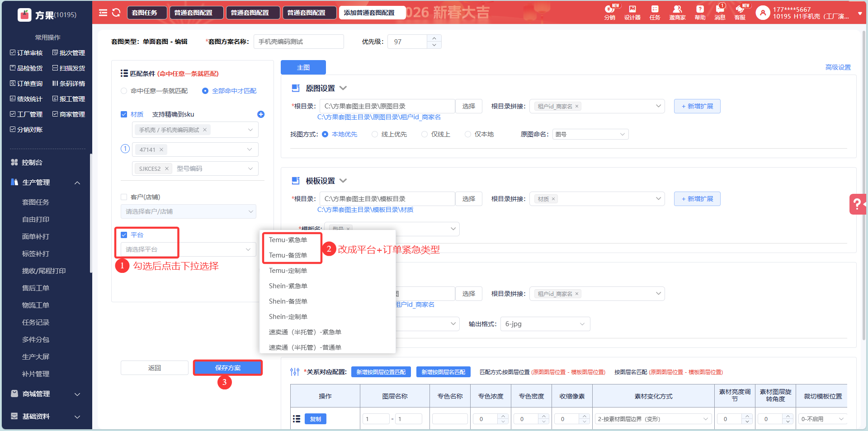Click the refresh icon in top bar

[x=116, y=13]
